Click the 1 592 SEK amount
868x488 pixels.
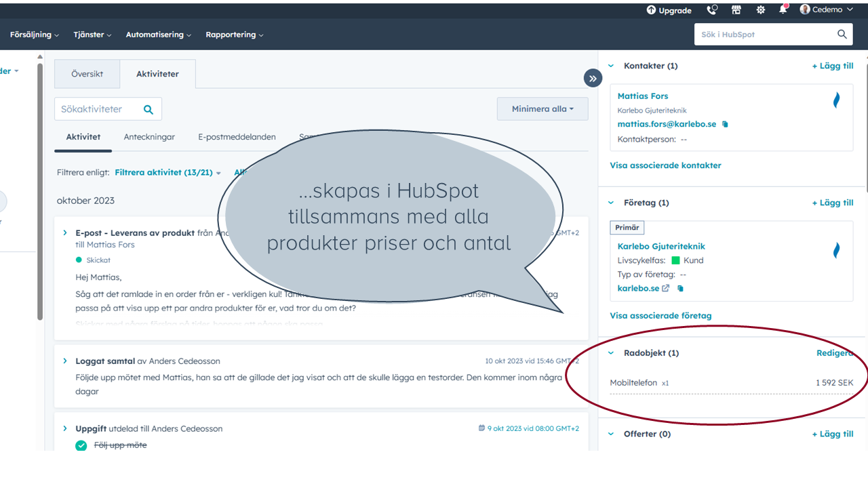coord(834,383)
